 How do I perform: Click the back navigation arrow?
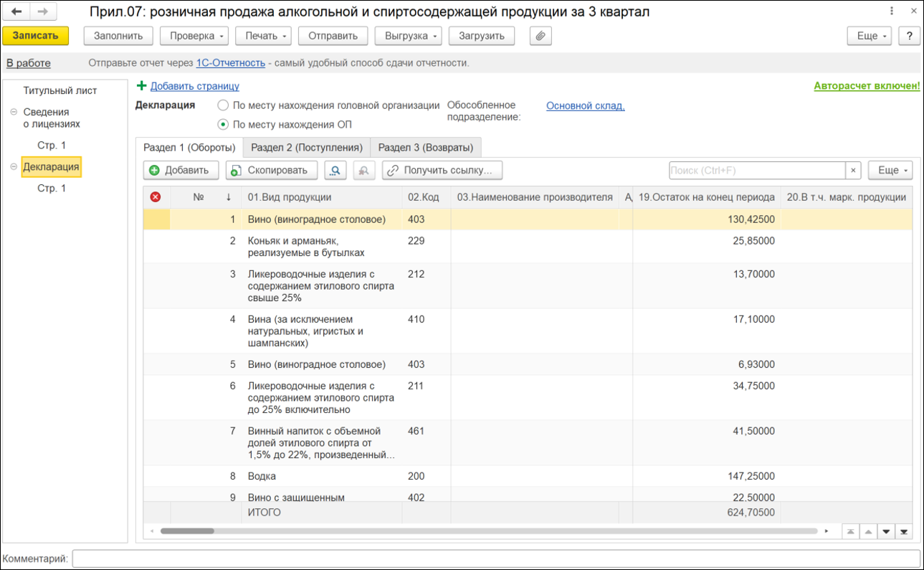(16, 12)
